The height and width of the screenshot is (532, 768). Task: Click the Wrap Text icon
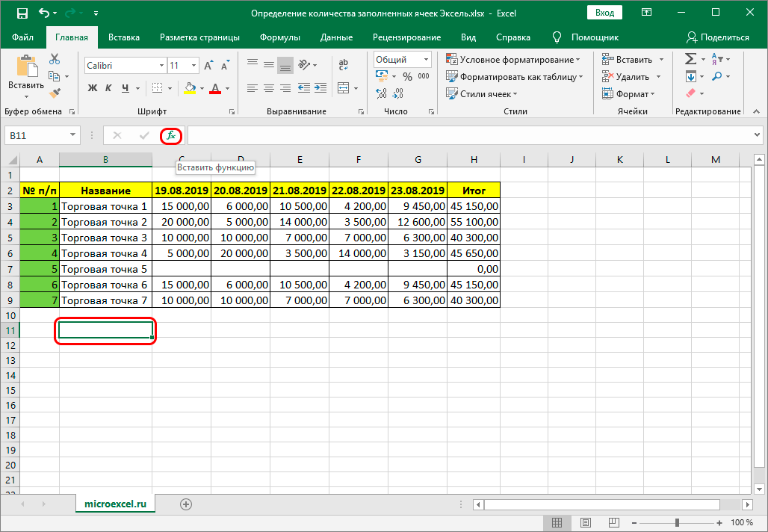(x=344, y=65)
